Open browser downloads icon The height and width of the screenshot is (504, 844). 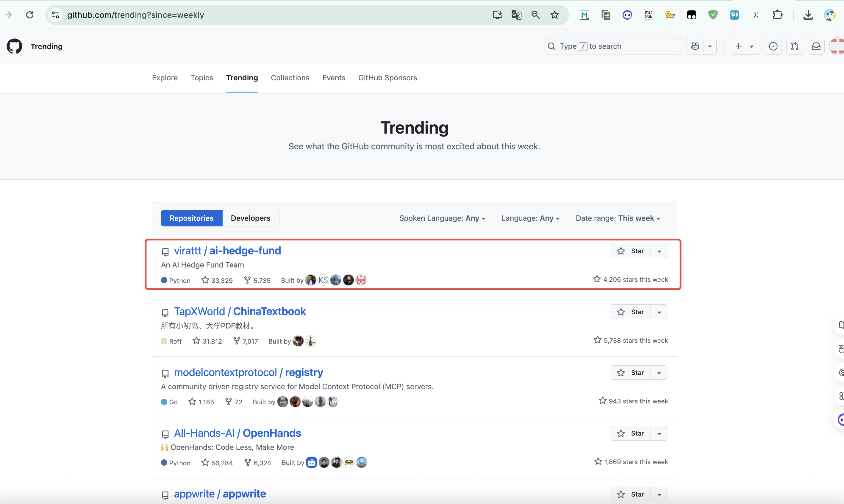(x=808, y=15)
